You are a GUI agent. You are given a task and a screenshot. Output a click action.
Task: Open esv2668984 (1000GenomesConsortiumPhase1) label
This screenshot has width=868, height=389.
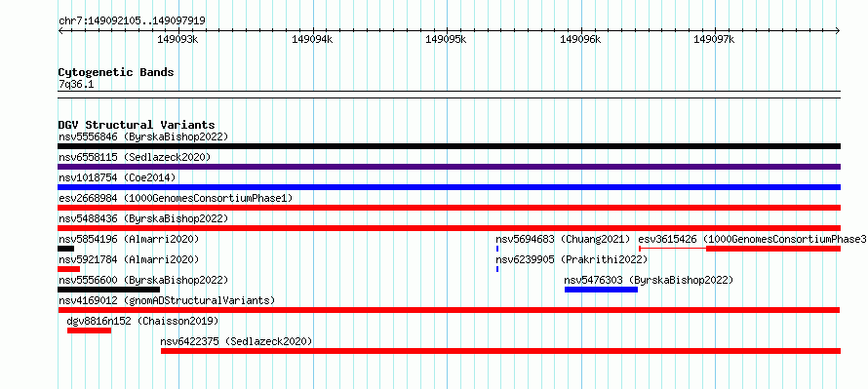click(176, 198)
